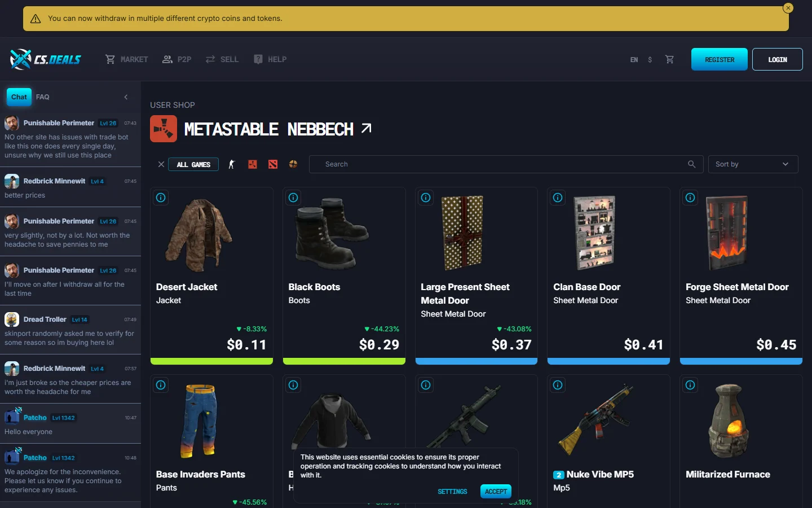This screenshot has height=508, width=812.
Task: Open the shopping cart icon
Action: pos(669,59)
